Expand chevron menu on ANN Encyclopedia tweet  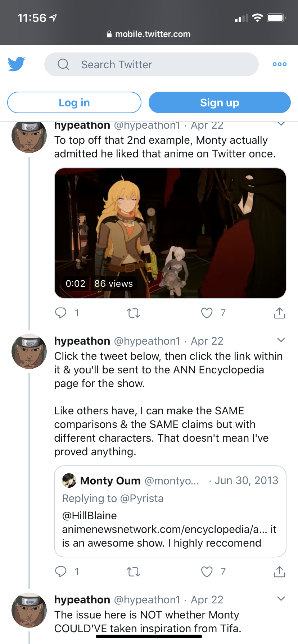[x=281, y=340]
